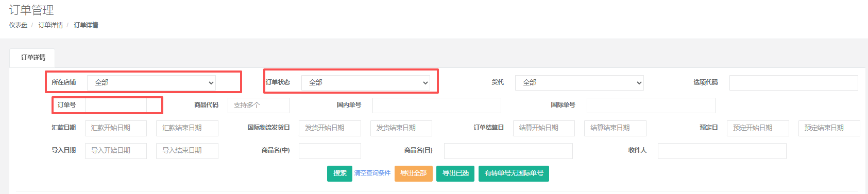The width and height of the screenshot is (868, 194).
Task: Open the 订单状态 order status dropdown
Action: point(366,82)
